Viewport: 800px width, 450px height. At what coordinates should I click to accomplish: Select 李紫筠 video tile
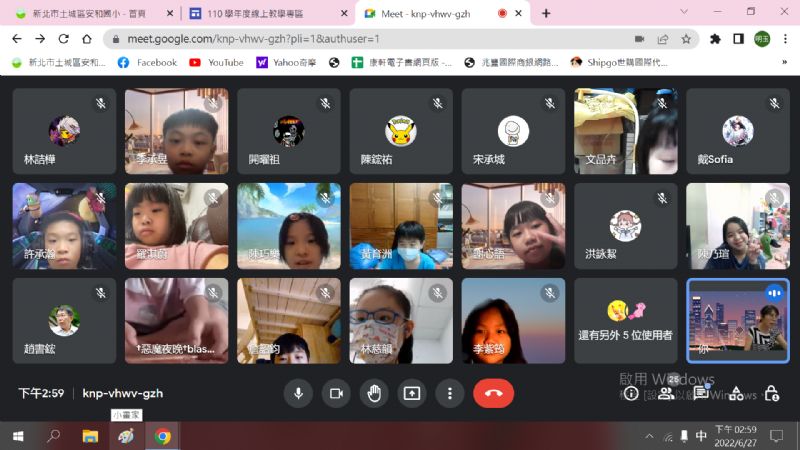513,321
